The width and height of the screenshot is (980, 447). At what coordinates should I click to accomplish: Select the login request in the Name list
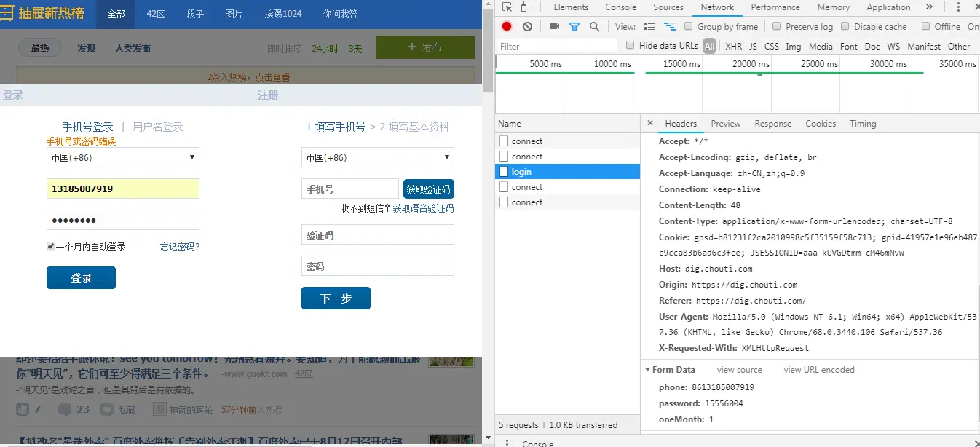[568, 172]
